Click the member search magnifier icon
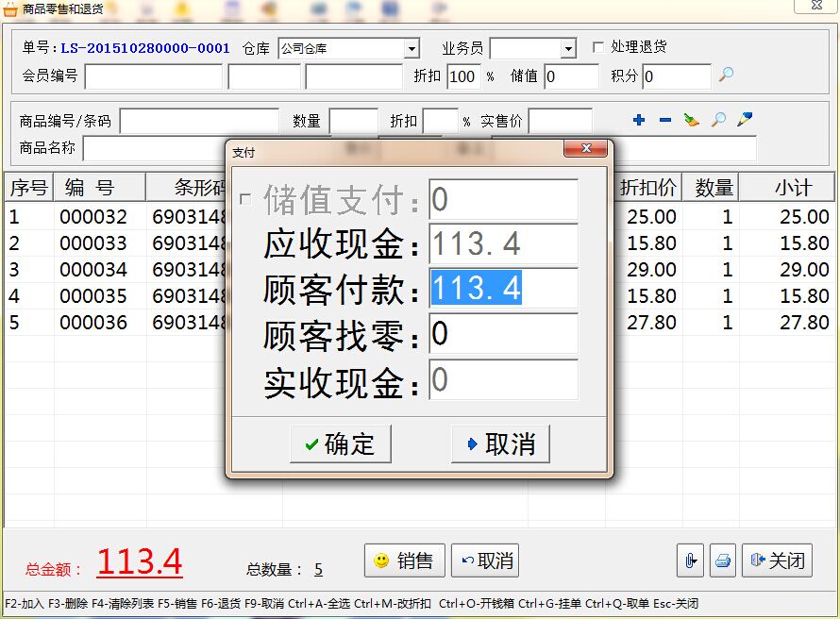This screenshot has height=619, width=840. (x=726, y=75)
